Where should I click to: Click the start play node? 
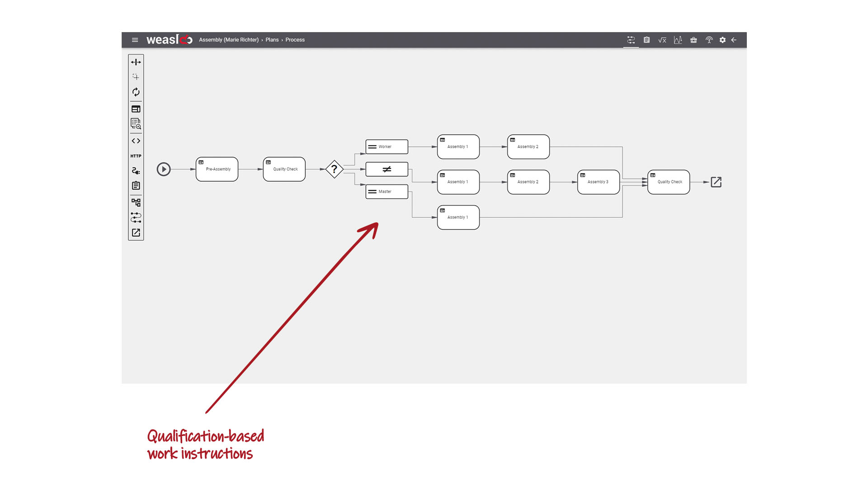click(x=164, y=169)
